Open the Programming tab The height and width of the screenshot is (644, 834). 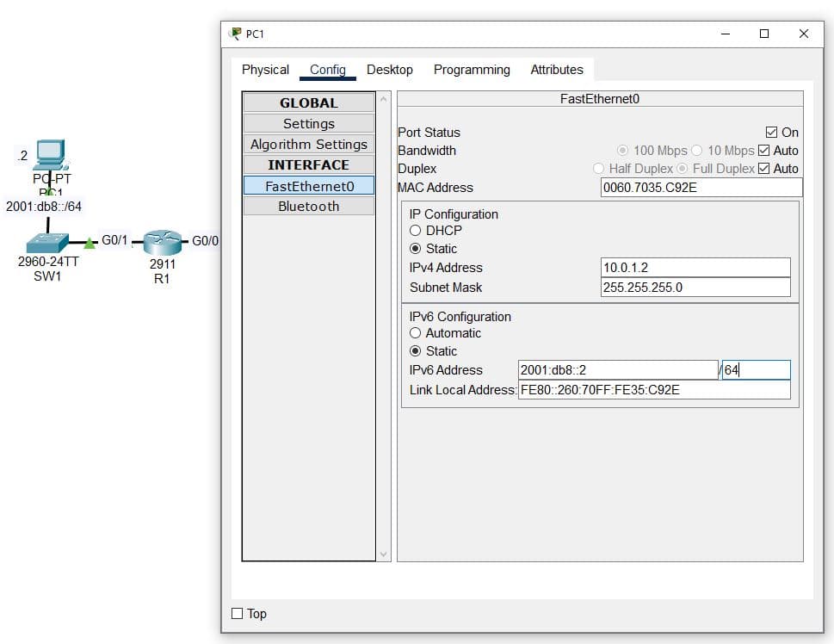click(472, 70)
